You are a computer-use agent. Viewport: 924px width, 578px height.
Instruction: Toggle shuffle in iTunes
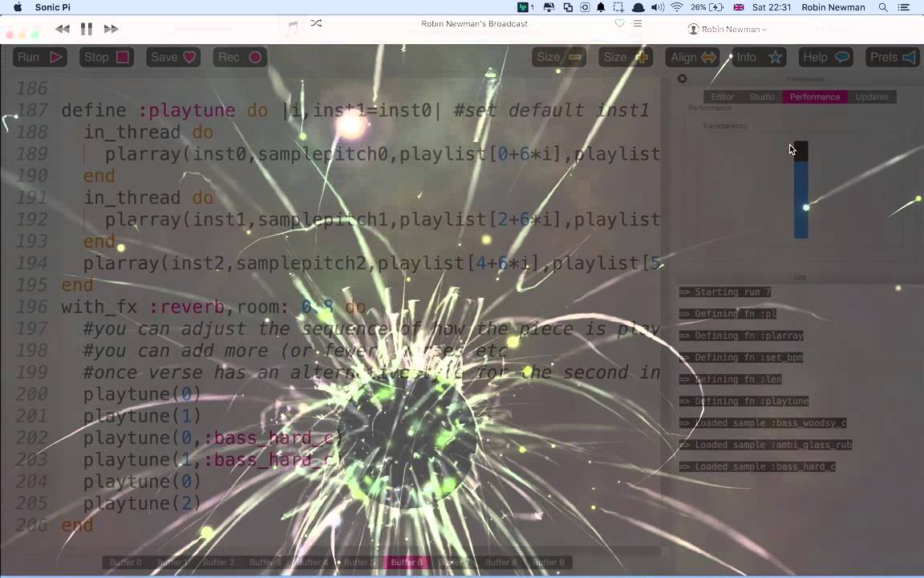pos(317,23)
